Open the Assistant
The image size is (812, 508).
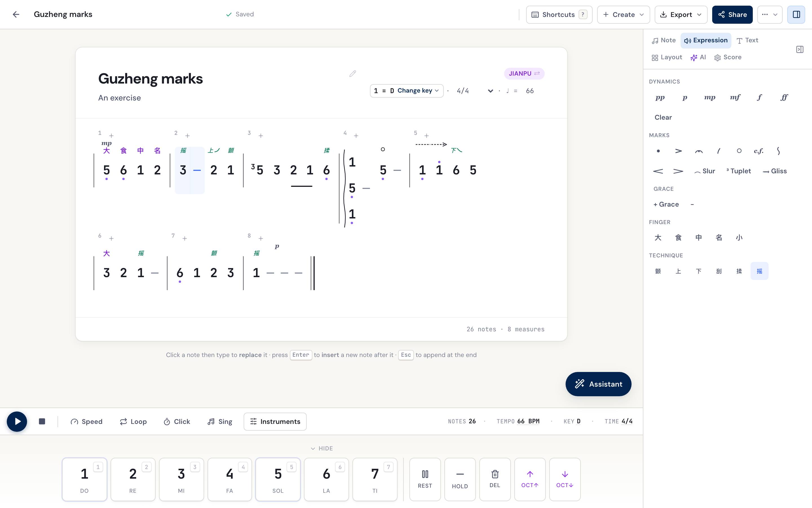(x=598, y=384)
